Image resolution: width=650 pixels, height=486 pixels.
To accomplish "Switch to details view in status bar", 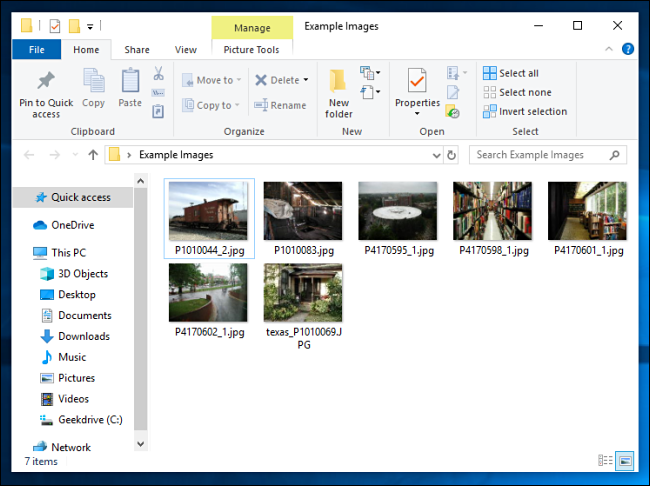I will [x=605, y=460].
